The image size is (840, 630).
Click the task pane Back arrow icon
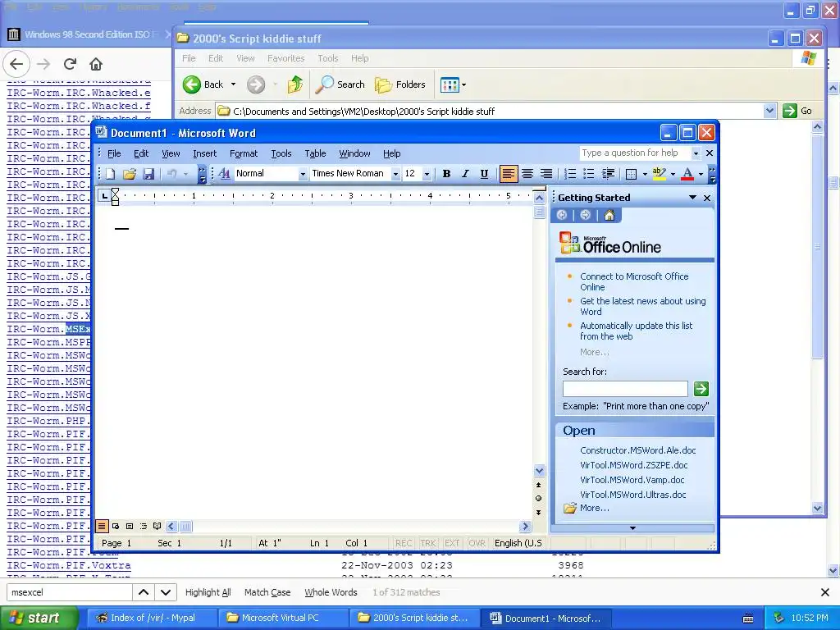tap(562, 216)
